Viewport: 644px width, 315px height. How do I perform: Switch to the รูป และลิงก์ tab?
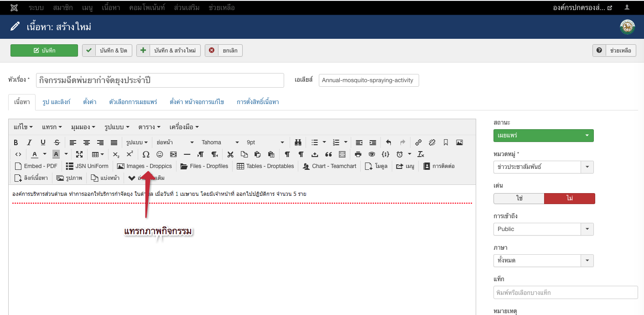[57, 102]
